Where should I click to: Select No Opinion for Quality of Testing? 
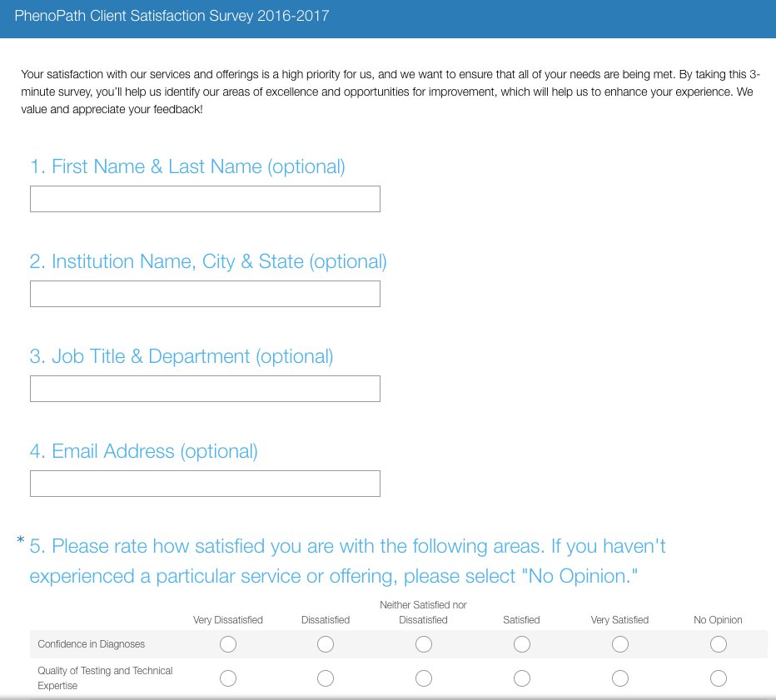pyautogui.click(x=718, y=678)
